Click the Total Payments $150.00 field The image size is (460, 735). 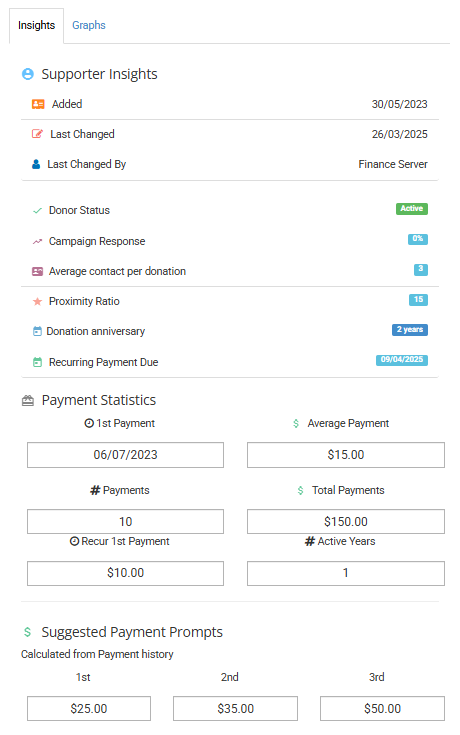tap(346, 522)
